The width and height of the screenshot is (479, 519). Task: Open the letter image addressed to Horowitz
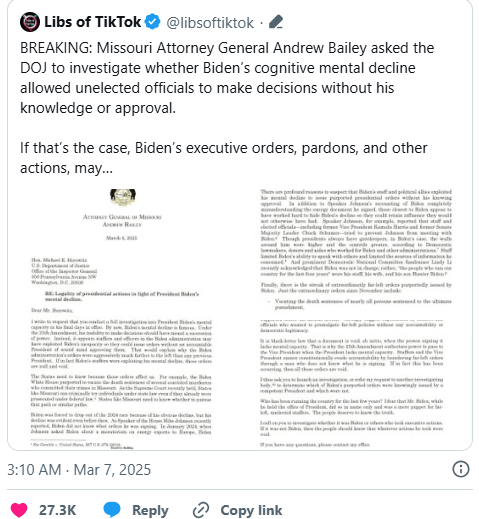tap(122, 318)
